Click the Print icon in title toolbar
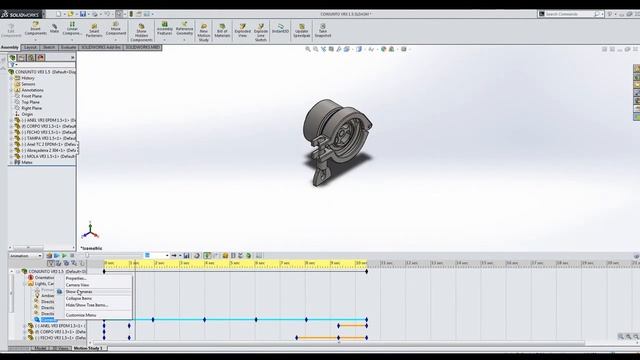The image size is (640, 360). 95,14
